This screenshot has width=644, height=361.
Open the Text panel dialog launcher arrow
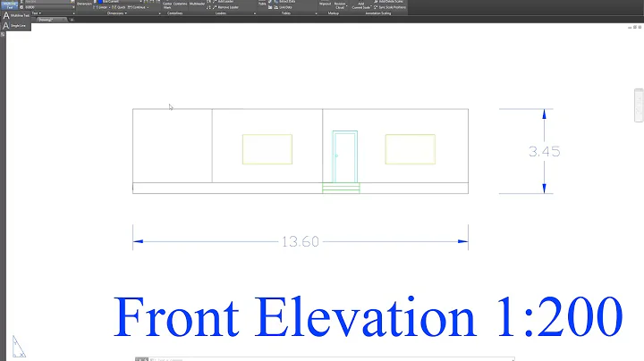(x=74, y=13)
